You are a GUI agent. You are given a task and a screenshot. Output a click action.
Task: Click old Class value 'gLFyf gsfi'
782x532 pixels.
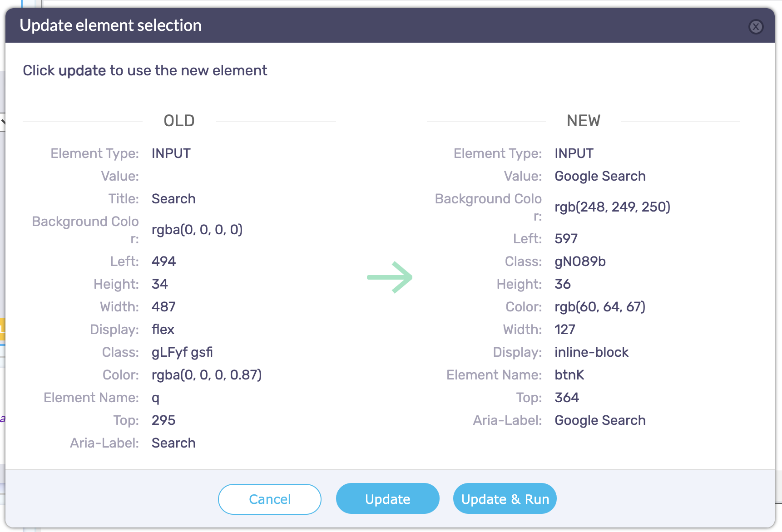[x=182, y=352]
